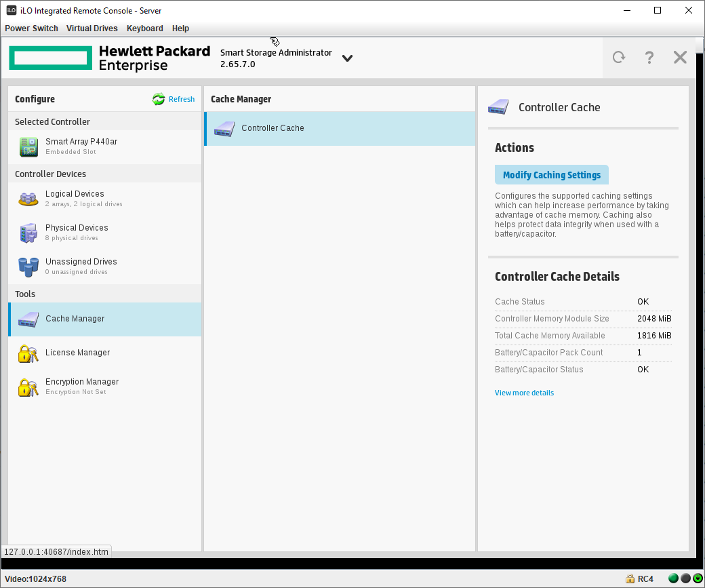
Task: Click the reload icon in HPE header
Action: (619, 57)
